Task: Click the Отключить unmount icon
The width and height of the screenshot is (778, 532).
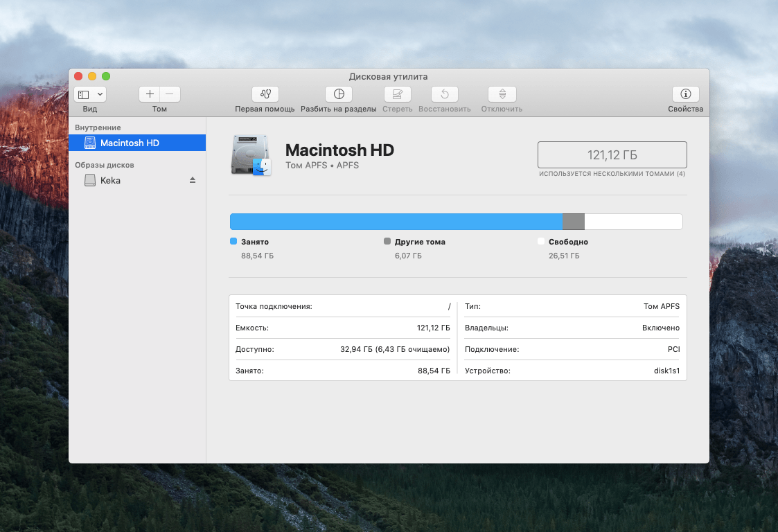Action: coord(502,94)
